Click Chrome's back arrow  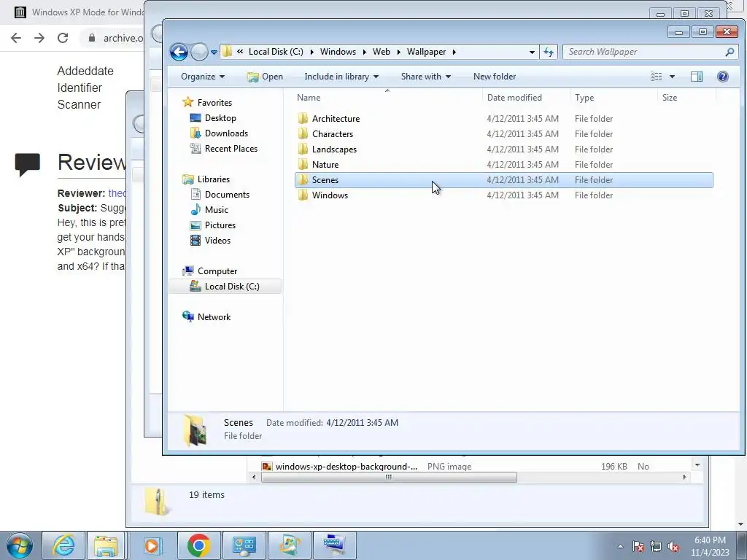click(16, 38)
